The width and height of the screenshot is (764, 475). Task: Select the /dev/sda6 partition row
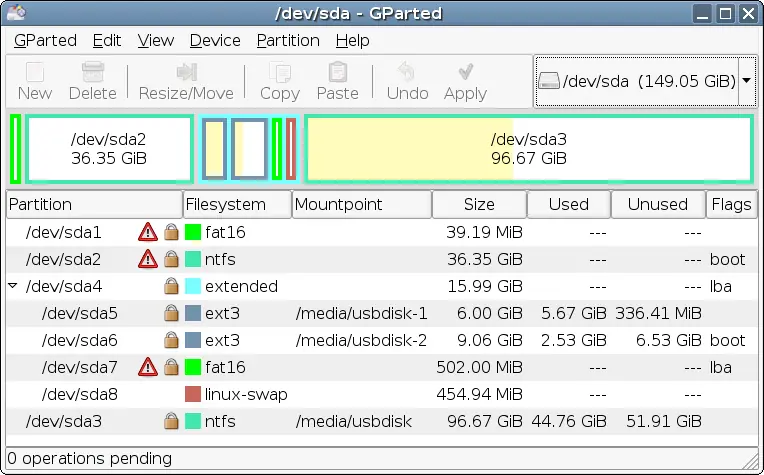coord(382,340)
